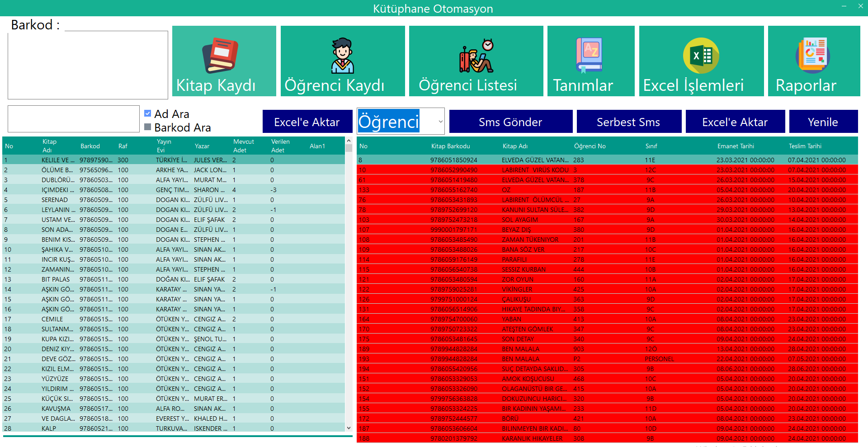
Task: Select the PARAFILI loan row
Action: (x=607, y=259)
